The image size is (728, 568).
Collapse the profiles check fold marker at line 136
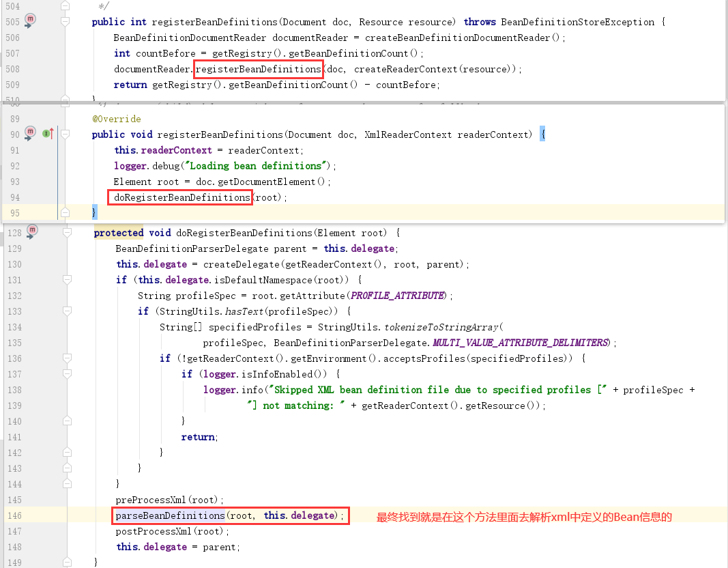coord(66,358)
